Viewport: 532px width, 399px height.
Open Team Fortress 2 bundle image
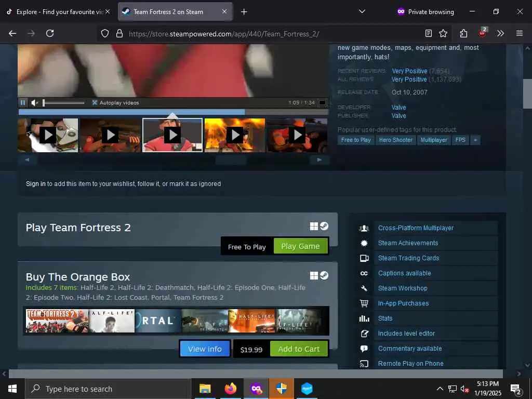click(57, 321)
